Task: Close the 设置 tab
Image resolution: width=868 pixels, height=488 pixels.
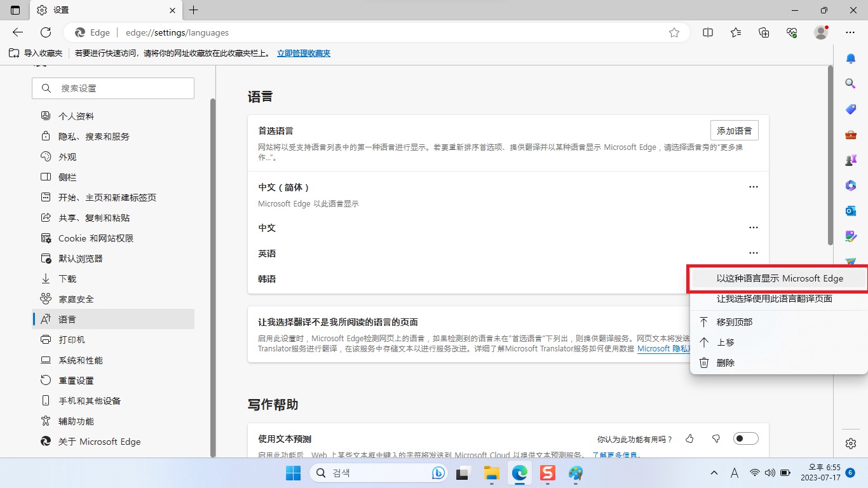Action: click(173, 10)
